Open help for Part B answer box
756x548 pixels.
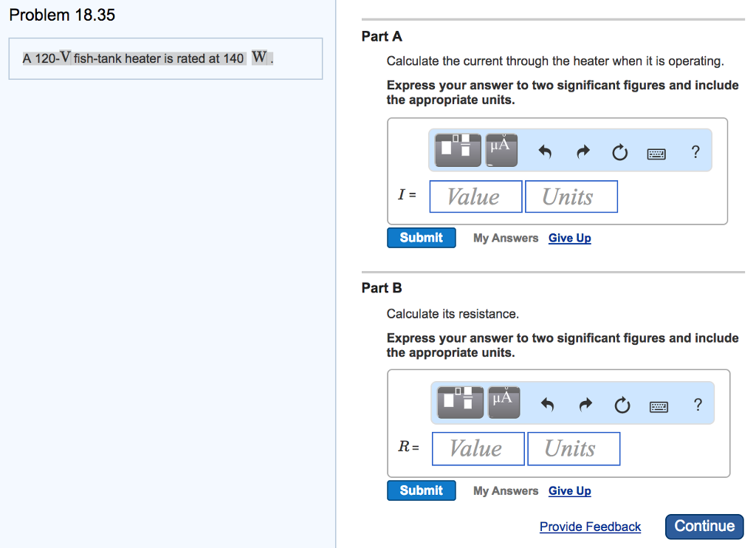(x=697, y=405)
